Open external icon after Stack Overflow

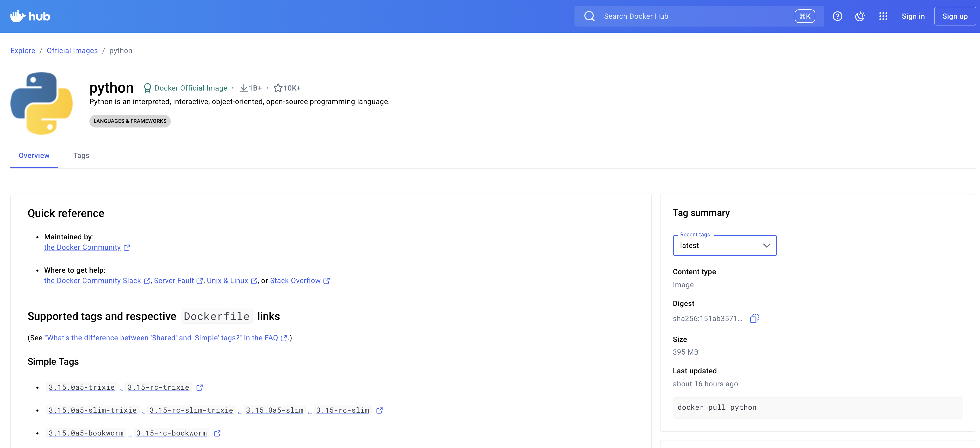[x=326, y=281]
